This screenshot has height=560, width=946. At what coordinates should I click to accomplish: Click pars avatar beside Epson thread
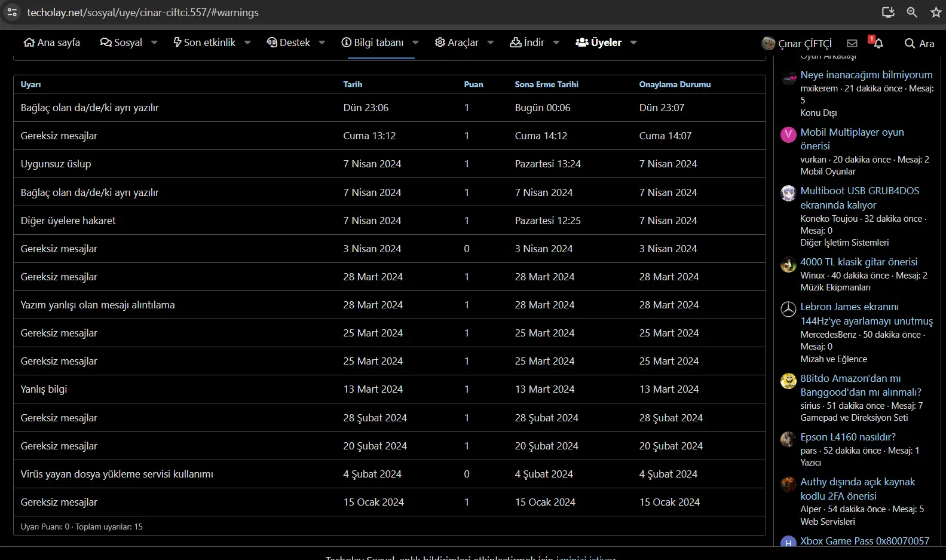click(788, 439)
